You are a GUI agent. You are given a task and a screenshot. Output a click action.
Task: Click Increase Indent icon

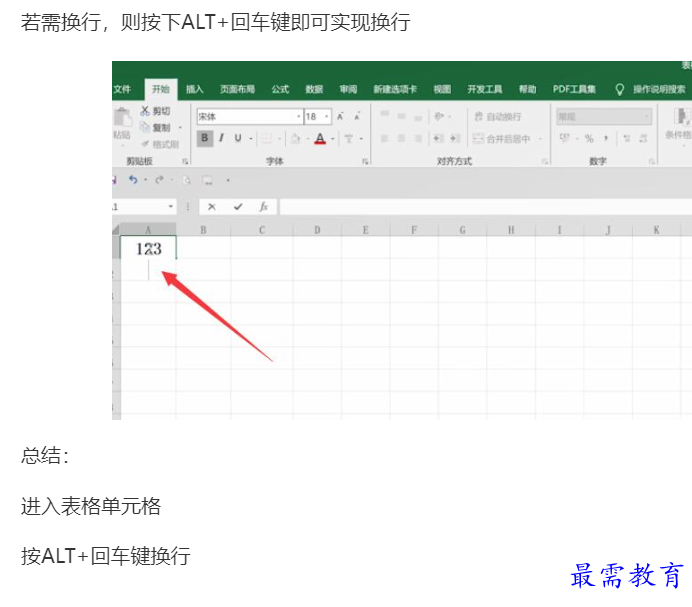click(455, 139)
